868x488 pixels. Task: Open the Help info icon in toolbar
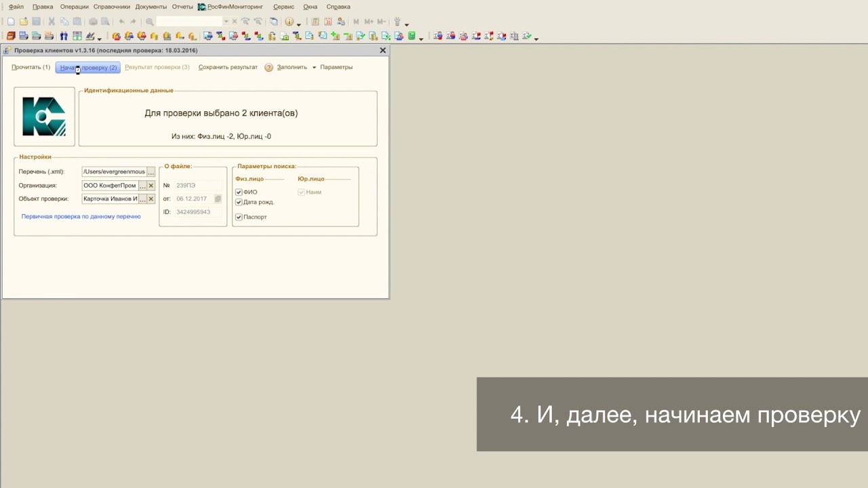coord(290,22)
